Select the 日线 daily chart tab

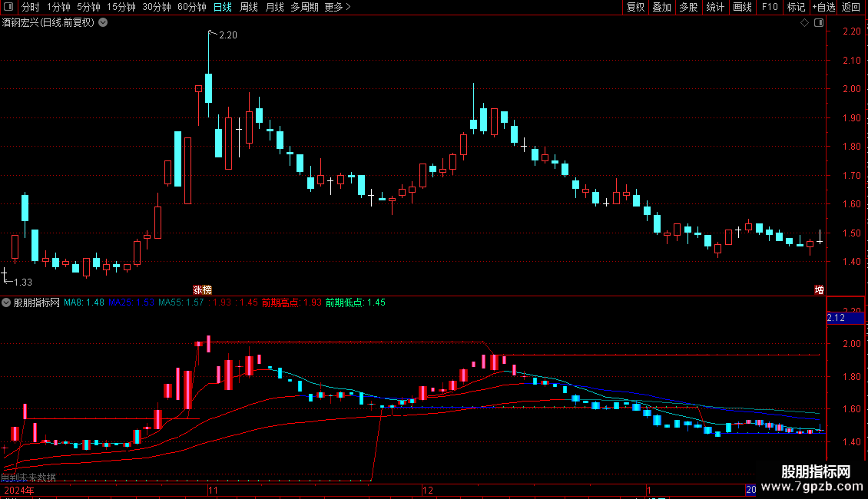[223, 7]
